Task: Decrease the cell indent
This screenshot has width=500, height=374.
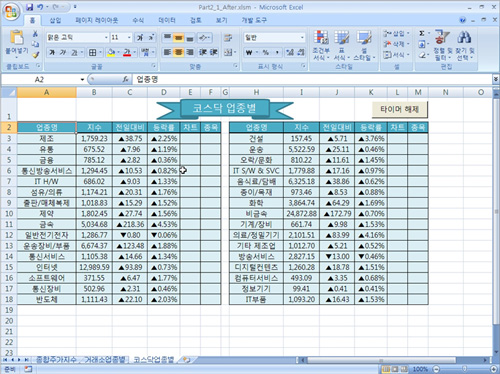Action: click(x=203, y=52)
